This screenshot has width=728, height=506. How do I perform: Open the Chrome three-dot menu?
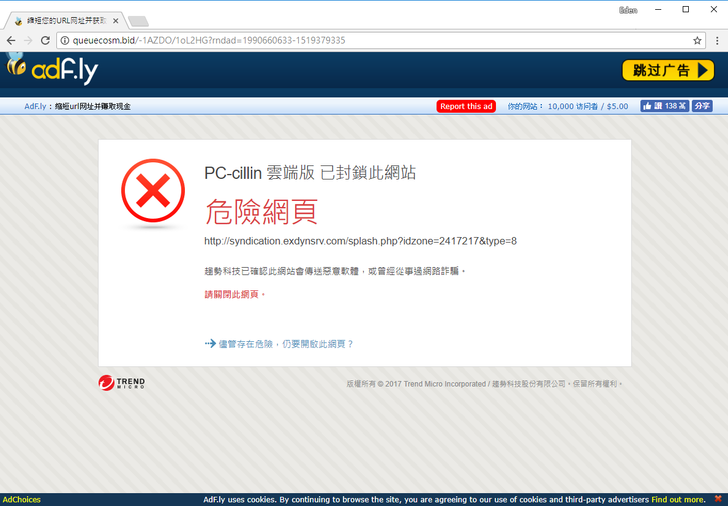[717, 40]
